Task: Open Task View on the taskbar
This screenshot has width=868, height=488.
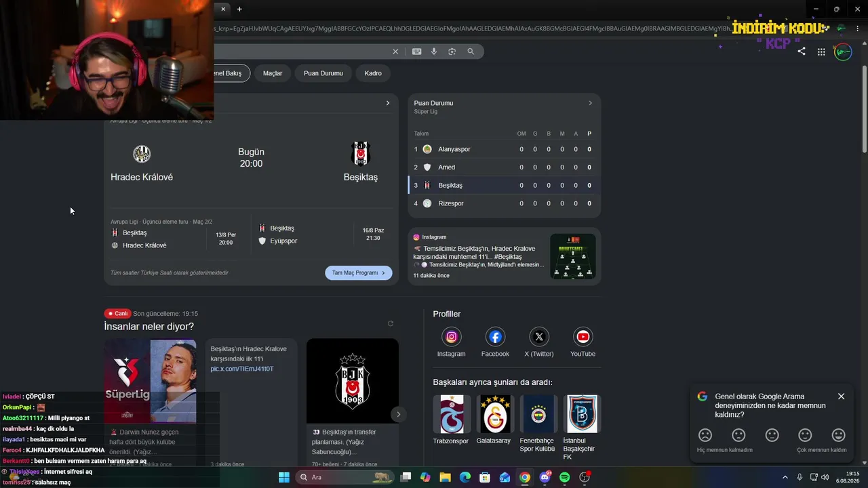Action: (406, 477)
